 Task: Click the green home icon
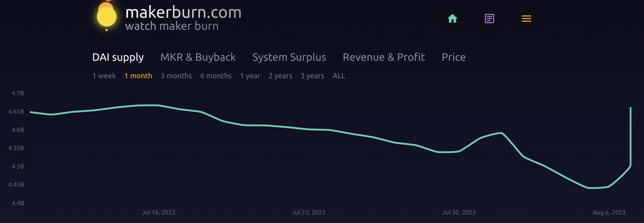tap(452, 19)
